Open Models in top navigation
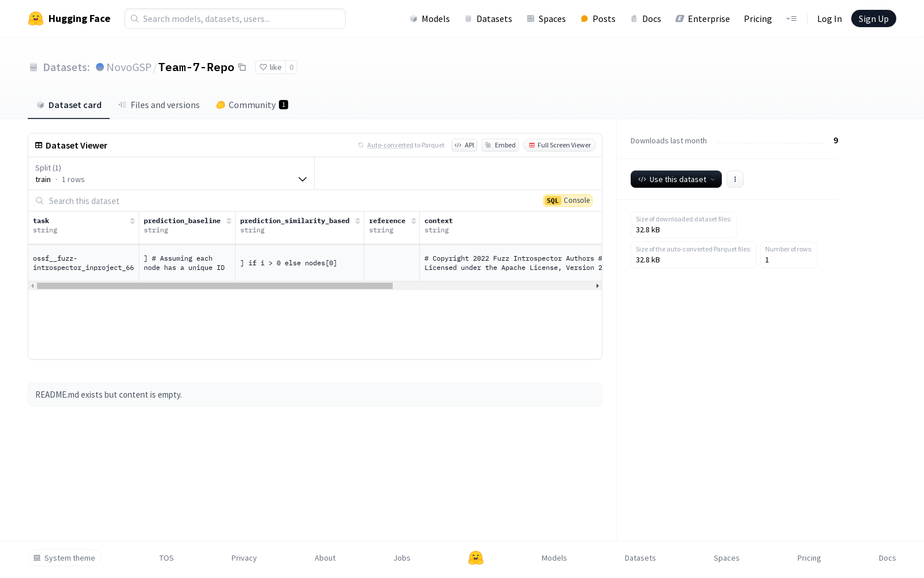924x578 pixels. point(430,18)
